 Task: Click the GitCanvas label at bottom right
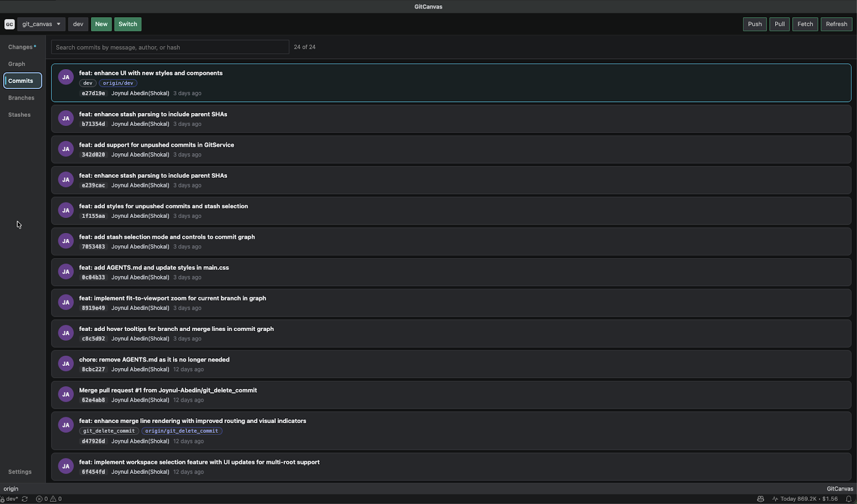click(x=840, y=488)
